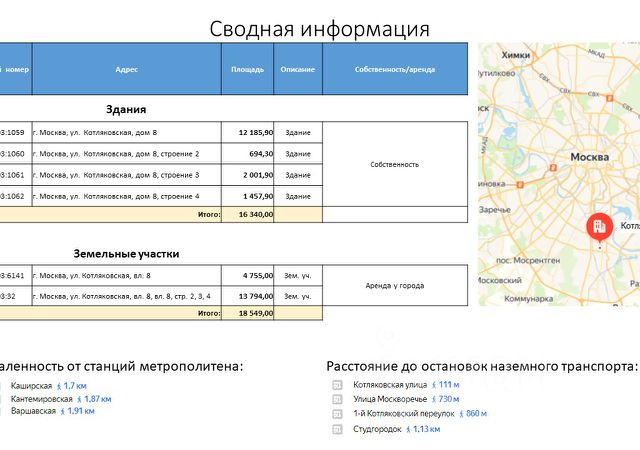Select the Собственность/аренда column header
Screen dimensions: 640x450
(395, 69)
